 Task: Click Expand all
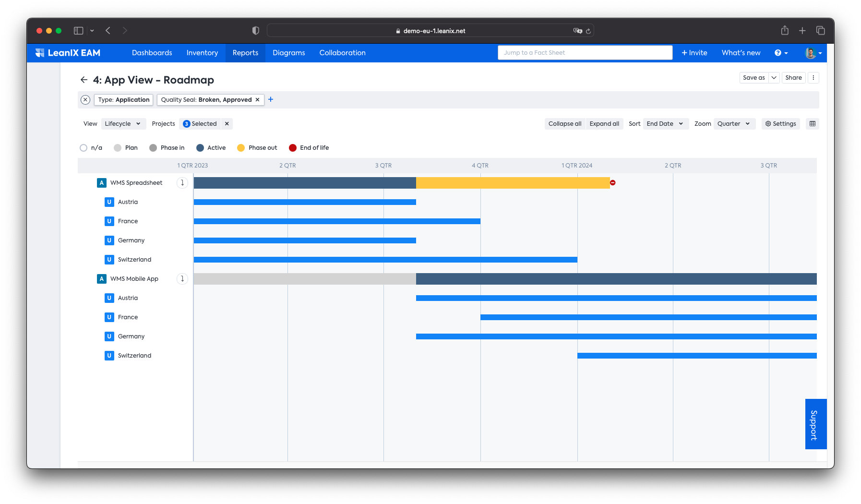coord(604,124)
